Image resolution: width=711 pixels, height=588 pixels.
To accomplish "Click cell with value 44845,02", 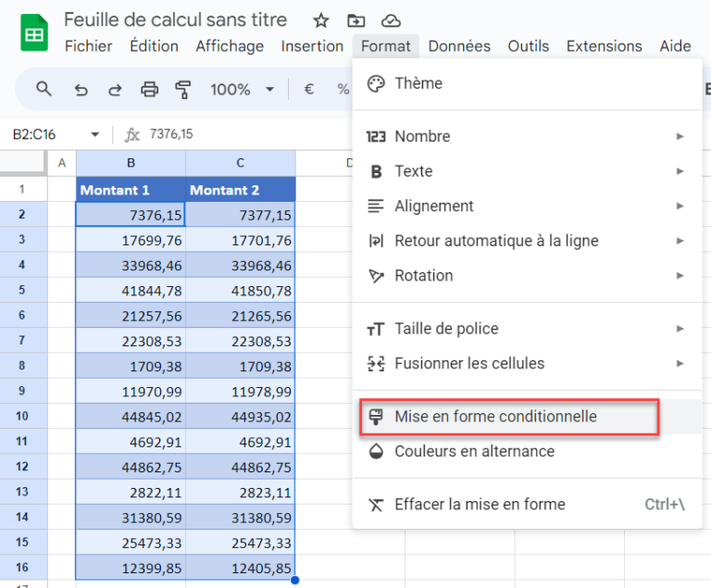I will (131, 417).
